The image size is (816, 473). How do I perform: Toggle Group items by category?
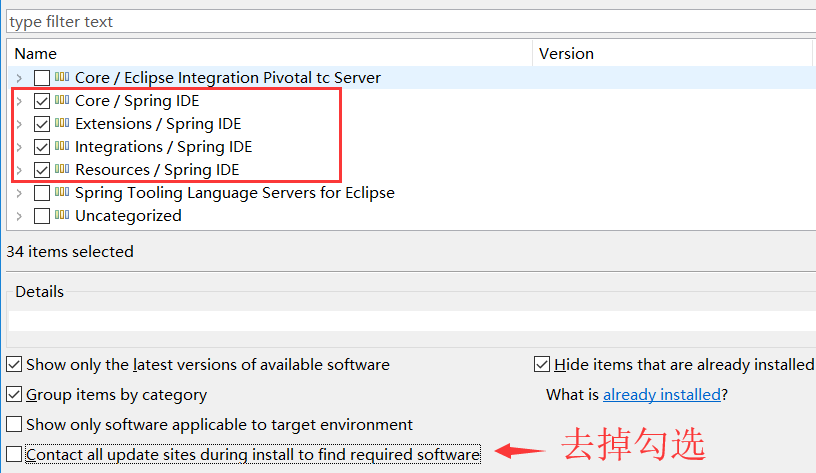[14, 395]
